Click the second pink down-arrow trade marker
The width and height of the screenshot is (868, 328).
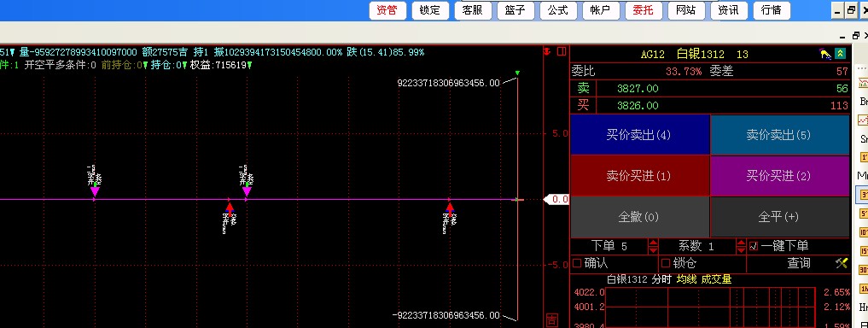247,191
